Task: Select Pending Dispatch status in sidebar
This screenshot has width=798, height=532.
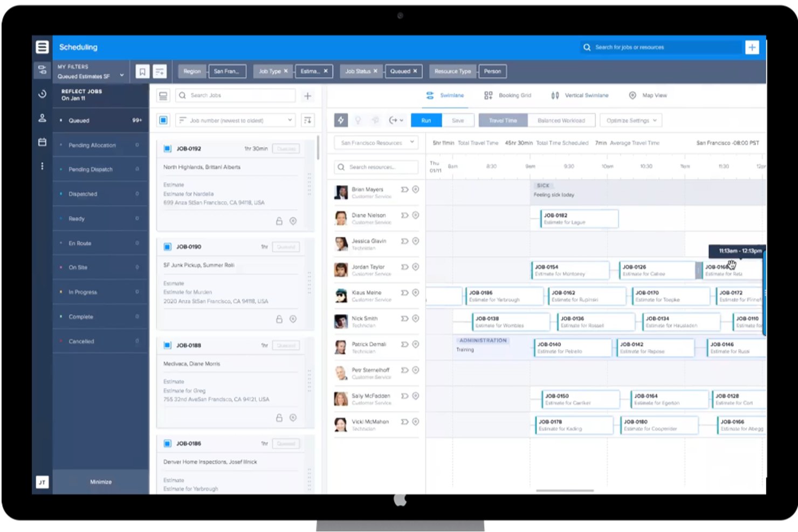Action: [100, 169]
